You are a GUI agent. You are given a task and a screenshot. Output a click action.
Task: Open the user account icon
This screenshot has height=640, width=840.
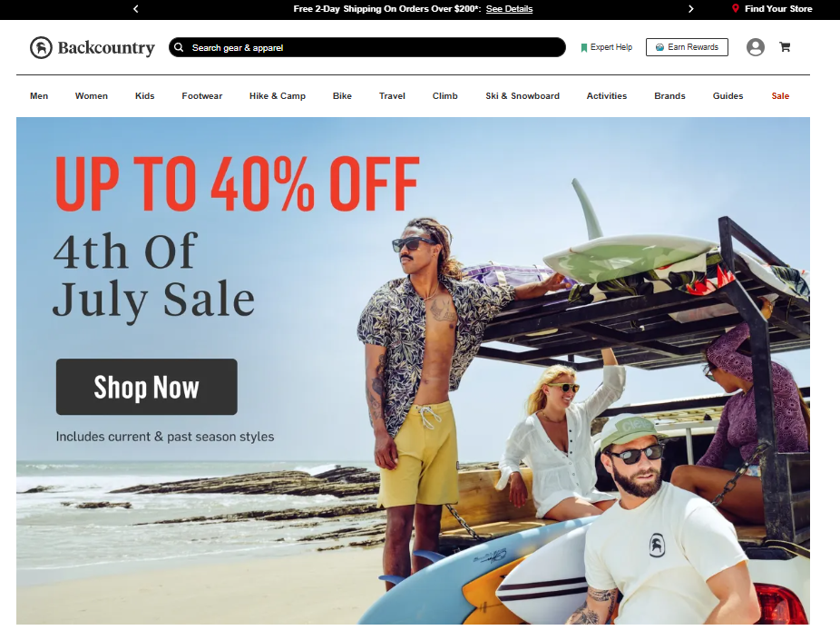[x=756, y=47]
